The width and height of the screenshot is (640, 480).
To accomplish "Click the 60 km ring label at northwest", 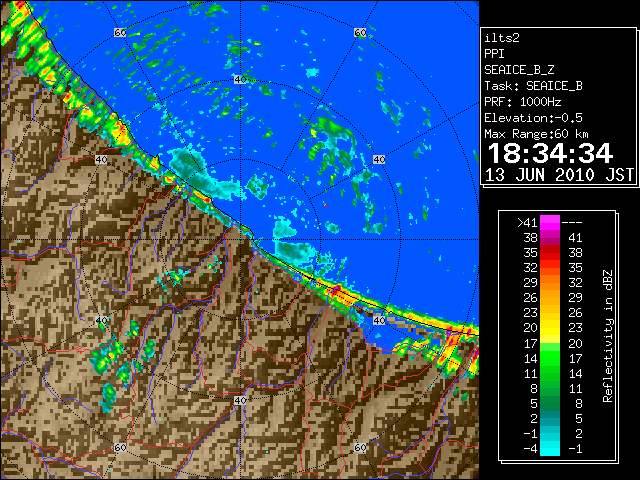I will click(120, 32).
